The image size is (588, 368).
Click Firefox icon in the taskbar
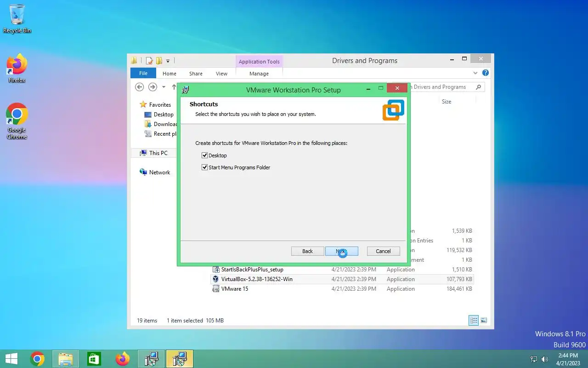tap(123, 359)
